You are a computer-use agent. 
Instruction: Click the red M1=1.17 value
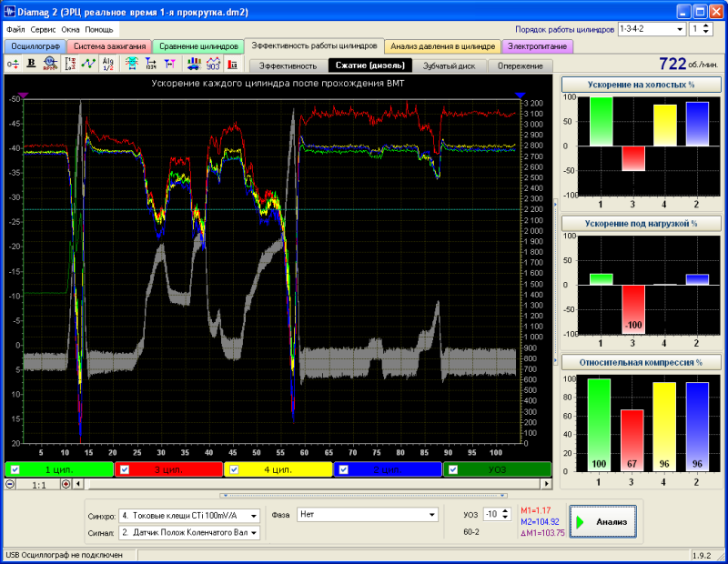(536, 510)
